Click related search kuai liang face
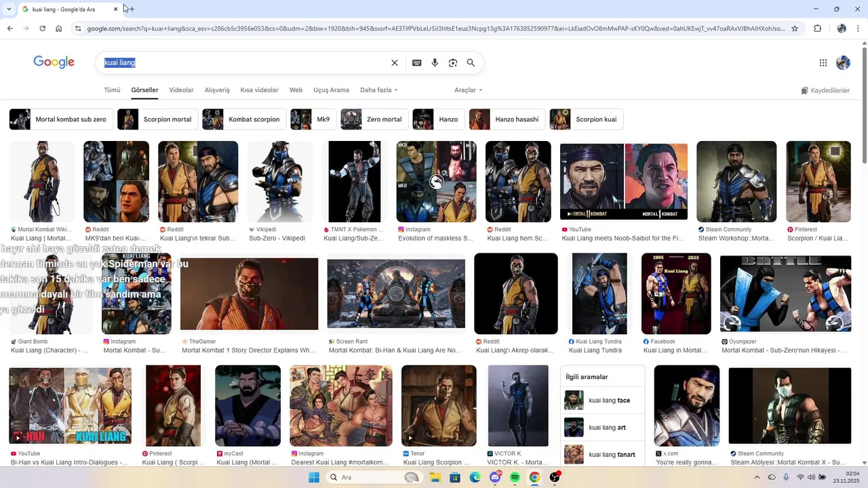The image size is (868, 488). coord(602,401)
